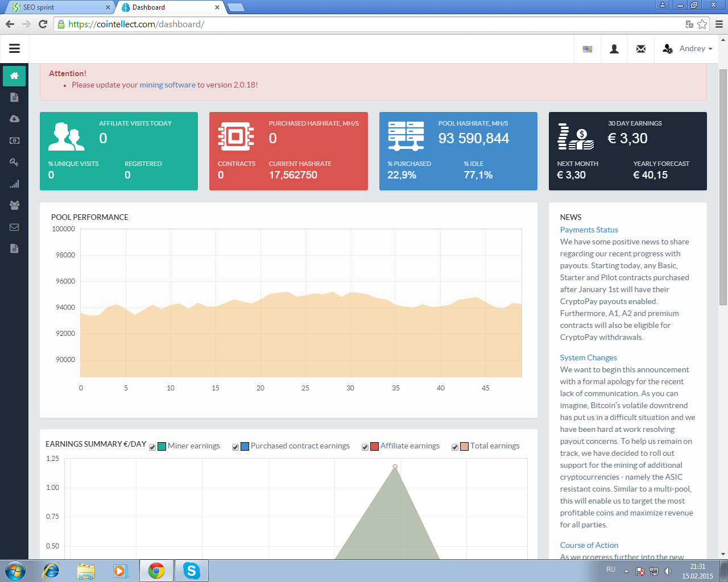Toggle the Affiliate earnings checkbox
Screen dimensions: 728x582
365,447
